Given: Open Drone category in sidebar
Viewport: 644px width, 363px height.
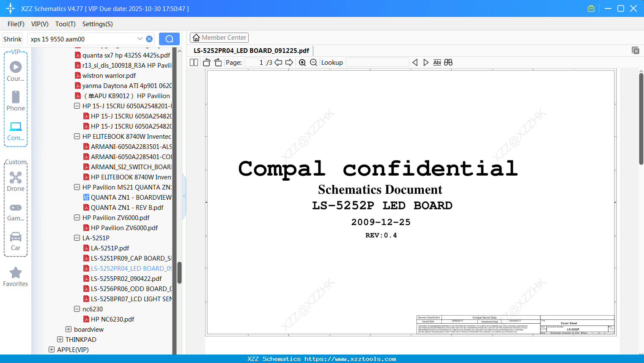Looking at the screenshot, I should point(16,181).
